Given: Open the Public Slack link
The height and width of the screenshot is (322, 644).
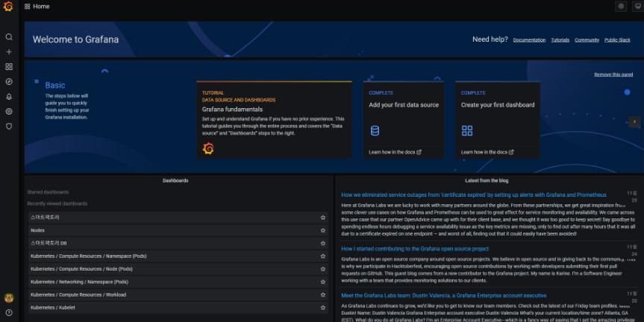Looking at the screenshot, I should 617,40.
